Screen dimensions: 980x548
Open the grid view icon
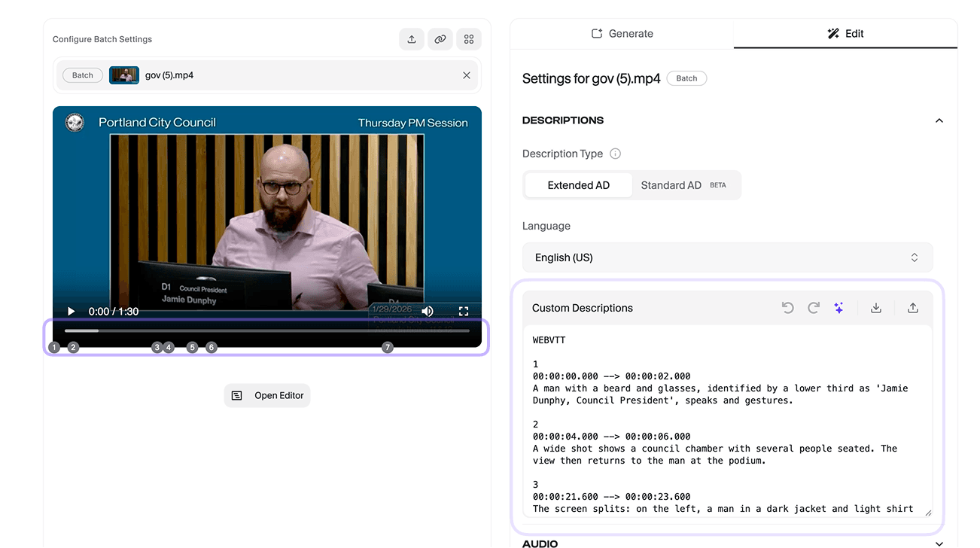469,39
